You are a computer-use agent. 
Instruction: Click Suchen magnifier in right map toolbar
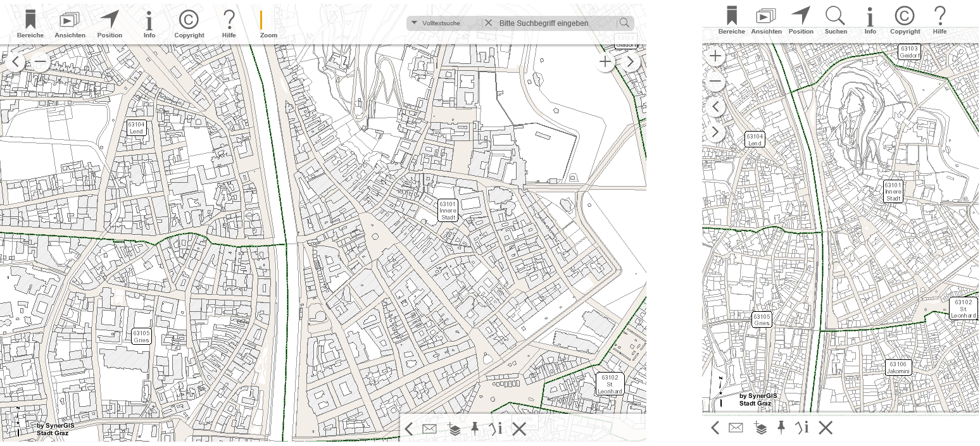coord(835,20)
